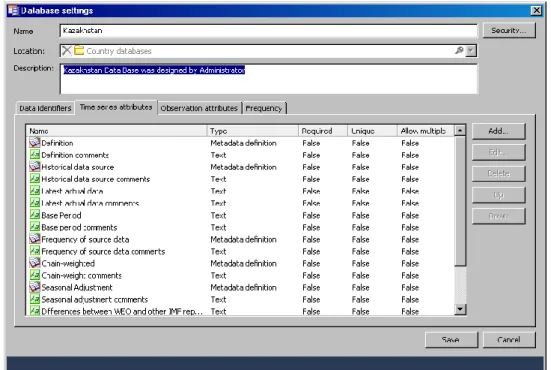Click the search icon in Location field
551x370 pixels.
pyautogui.click(x=459, y=50)
